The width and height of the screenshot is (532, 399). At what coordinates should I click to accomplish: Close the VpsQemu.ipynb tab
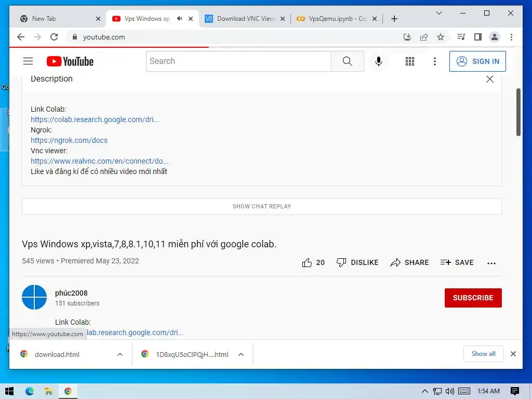(375, 19)
